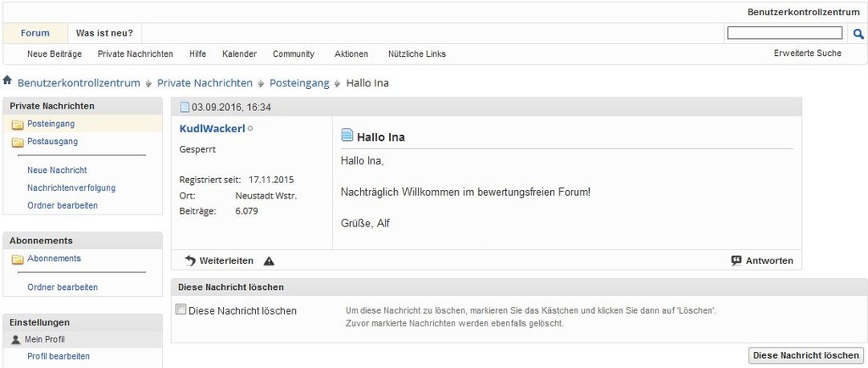Viewport: 868px width, 368px height.
Task: Click the Abonnements folder icon
Action: 18,259
